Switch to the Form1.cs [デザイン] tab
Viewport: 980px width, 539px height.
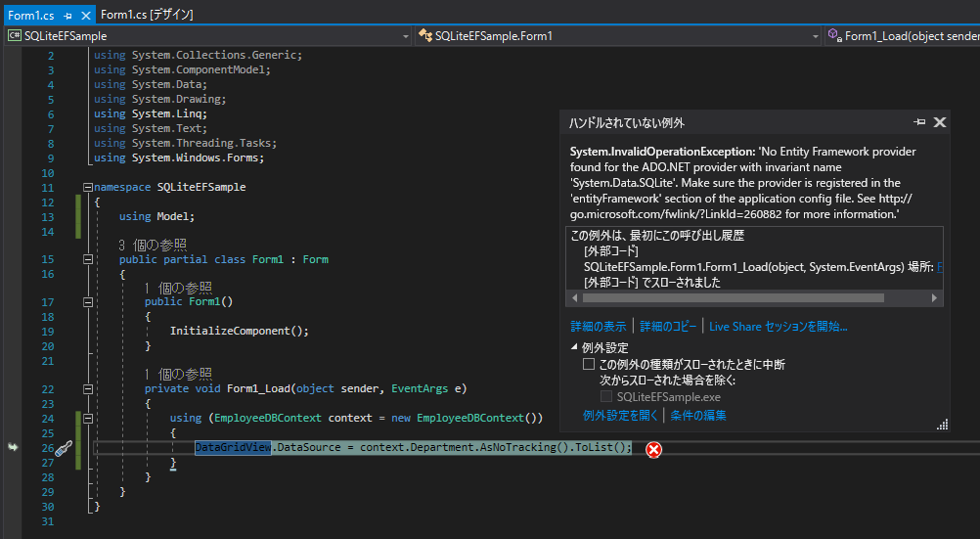point(147,15)
